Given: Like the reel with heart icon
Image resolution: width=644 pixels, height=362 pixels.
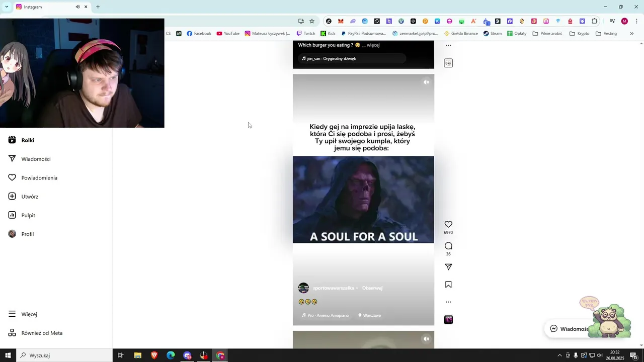Looking at the screenshot, I should tap(448, 224).
